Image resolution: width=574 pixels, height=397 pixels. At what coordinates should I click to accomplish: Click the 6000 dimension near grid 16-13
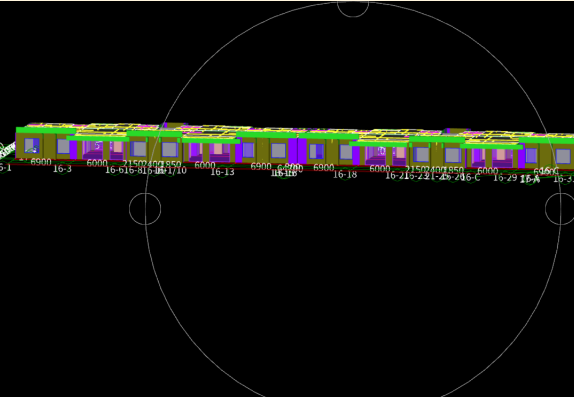[x=205, y=165]
